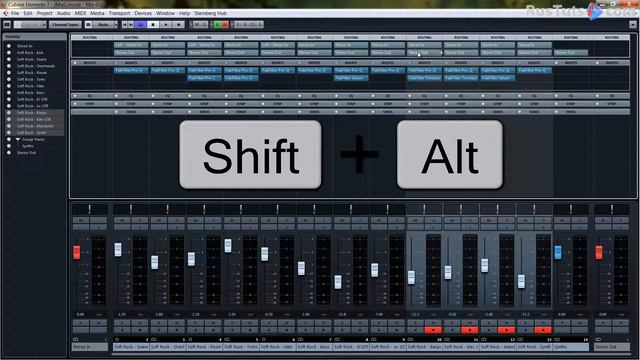Screen dimensions: 640x360
Task: Click stereo link icon above Stereo In name
Action: click(76, 339)
